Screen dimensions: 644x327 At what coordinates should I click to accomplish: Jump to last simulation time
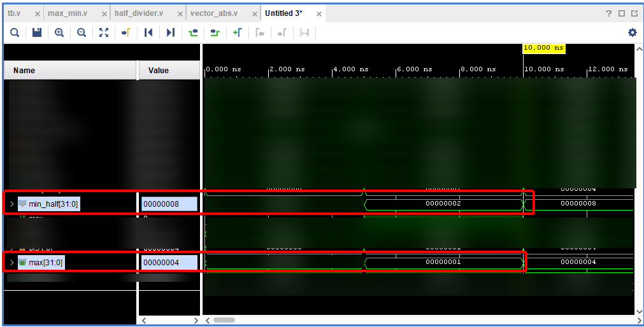(171, 32)
